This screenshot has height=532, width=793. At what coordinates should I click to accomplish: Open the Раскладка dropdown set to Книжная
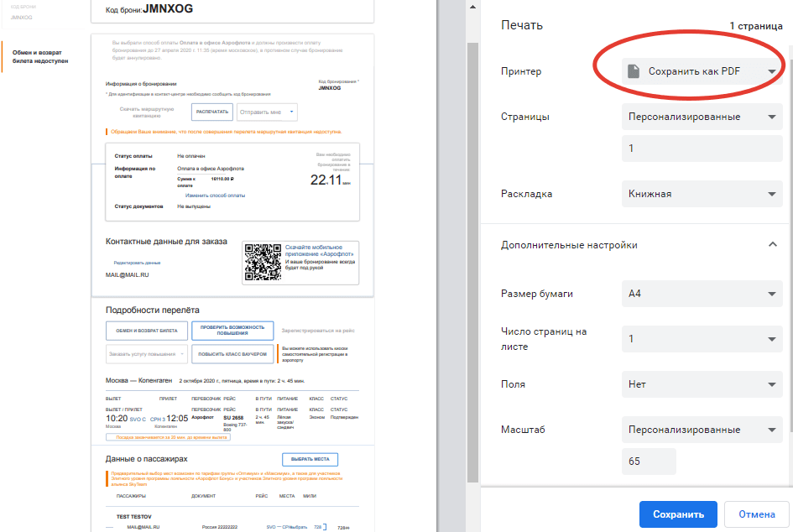click(x=702, y=194)
